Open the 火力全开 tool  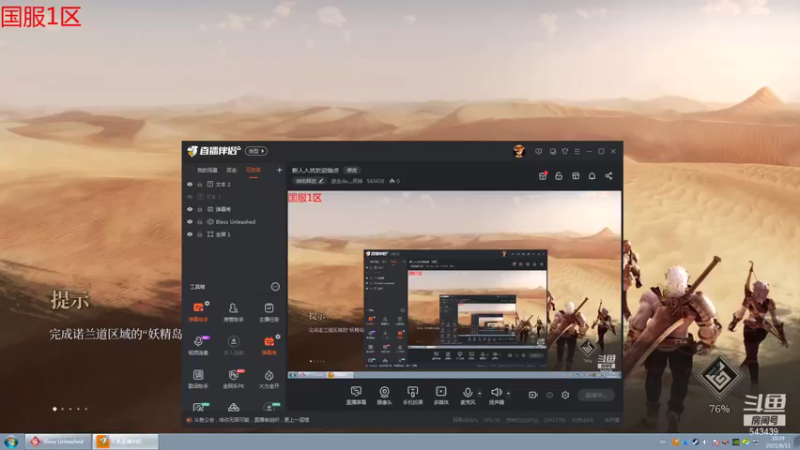269,379
